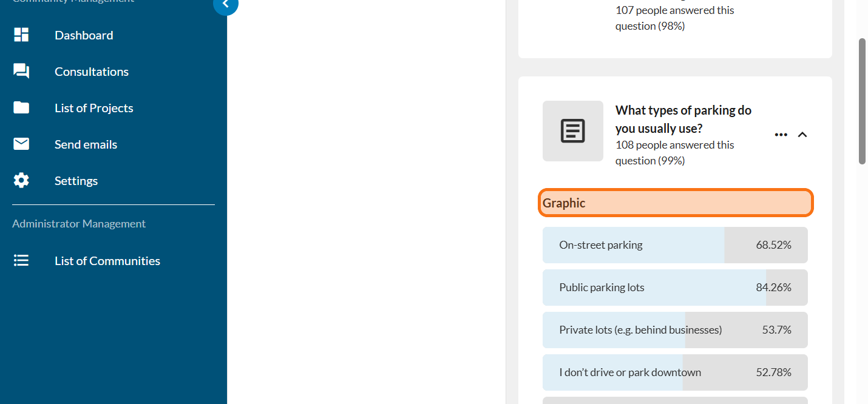
Task: Click the vertical page scrollbar thumb
Action: coord(862,101)
